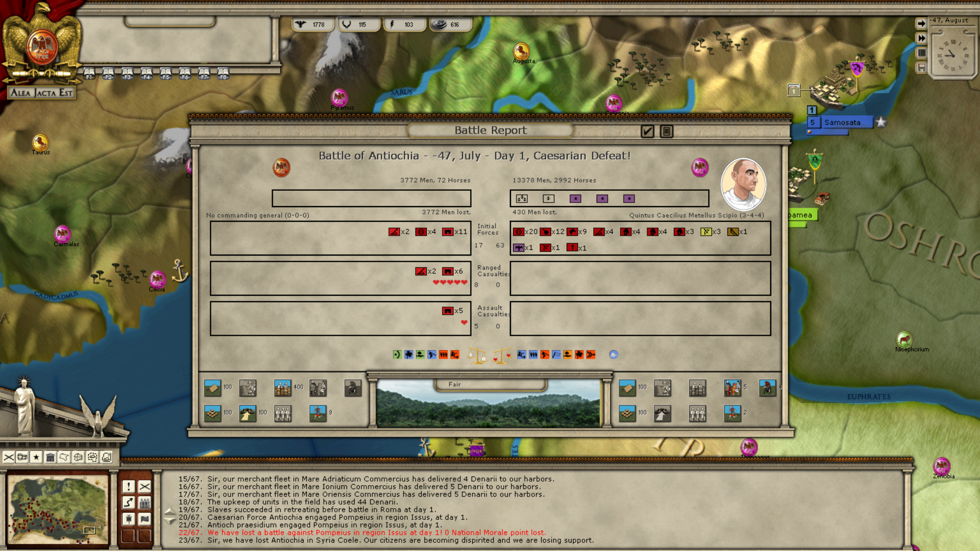
Task: Open the F4 ledger shortcut
Action: pos(146,73)
